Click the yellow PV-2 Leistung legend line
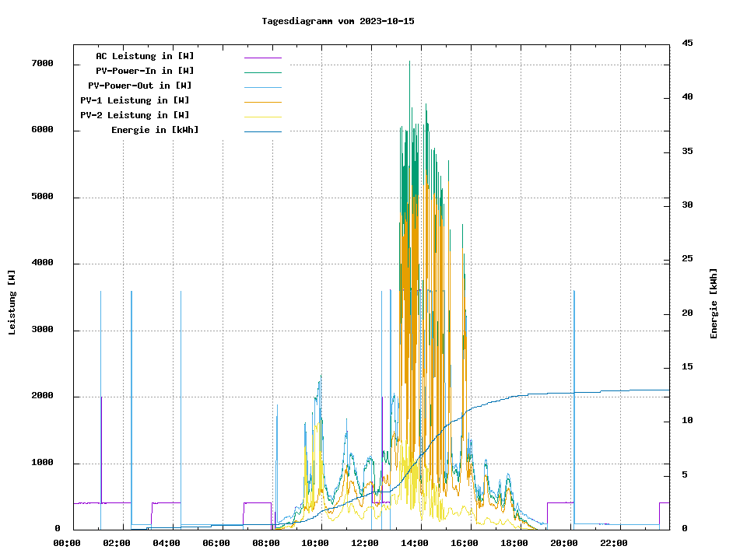The image size is (747, 560). click(262, 116)
